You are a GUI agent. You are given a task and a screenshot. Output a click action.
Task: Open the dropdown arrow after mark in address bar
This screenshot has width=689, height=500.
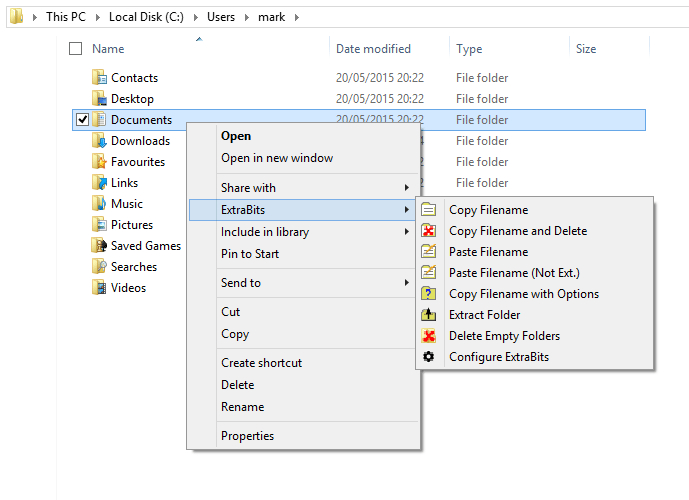[297, 17]
